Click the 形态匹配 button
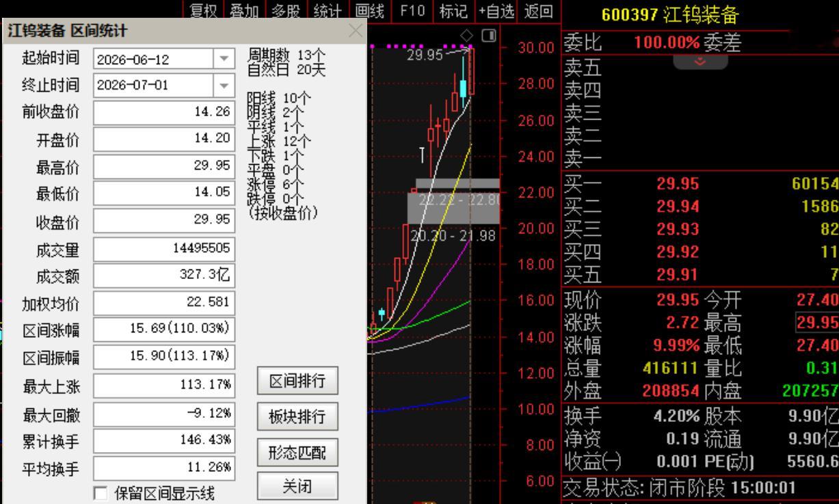839x504 pixels. point(297,452)
